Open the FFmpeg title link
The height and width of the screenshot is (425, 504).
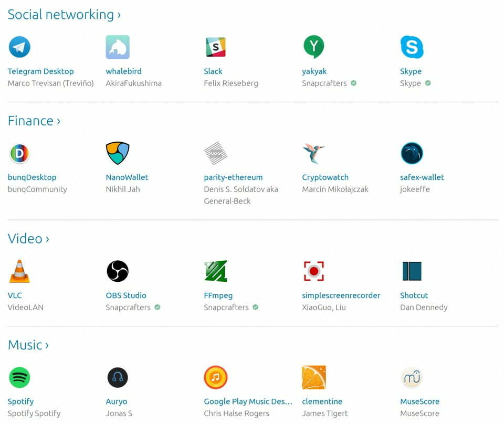(x=218, y=295)
